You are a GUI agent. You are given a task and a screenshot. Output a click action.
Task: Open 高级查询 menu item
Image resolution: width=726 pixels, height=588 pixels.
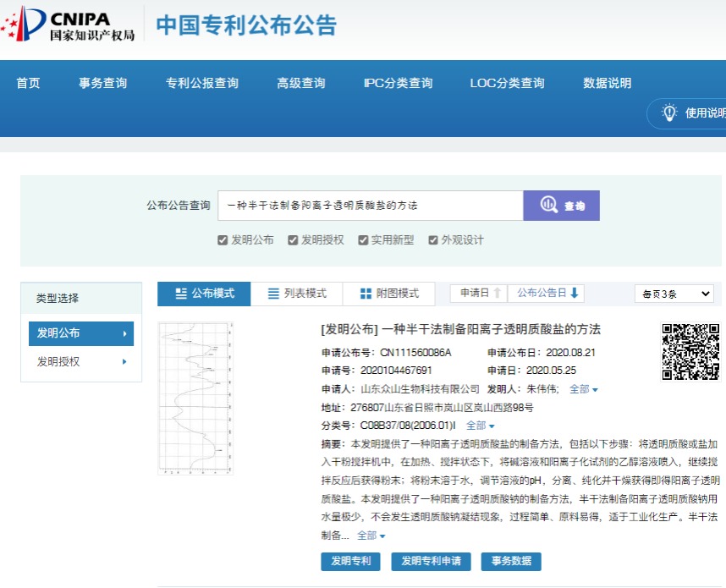300,83
